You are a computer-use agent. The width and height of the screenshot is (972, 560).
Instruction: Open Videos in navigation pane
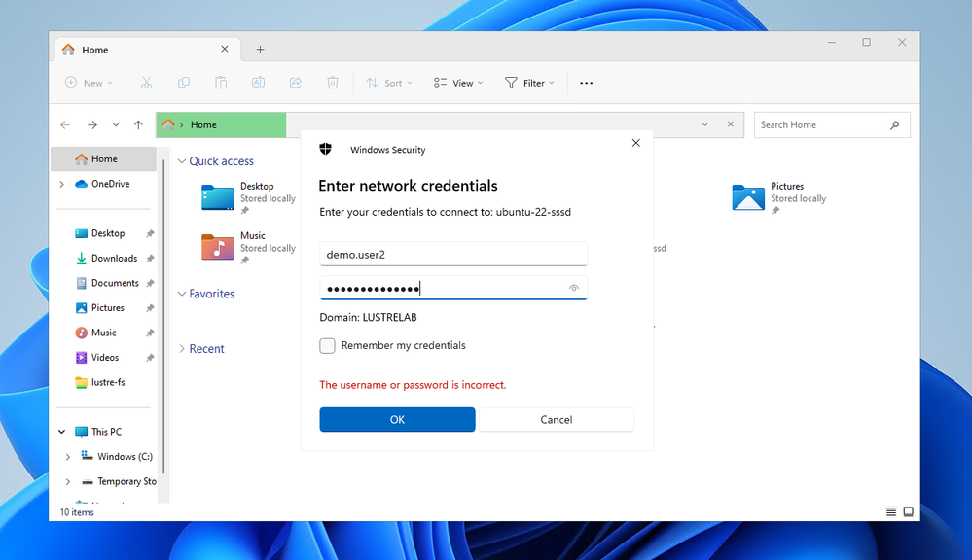(105, 358)
